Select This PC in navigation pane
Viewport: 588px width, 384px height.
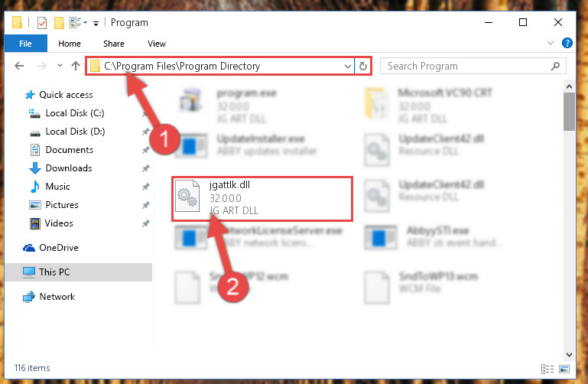[79, 272]
